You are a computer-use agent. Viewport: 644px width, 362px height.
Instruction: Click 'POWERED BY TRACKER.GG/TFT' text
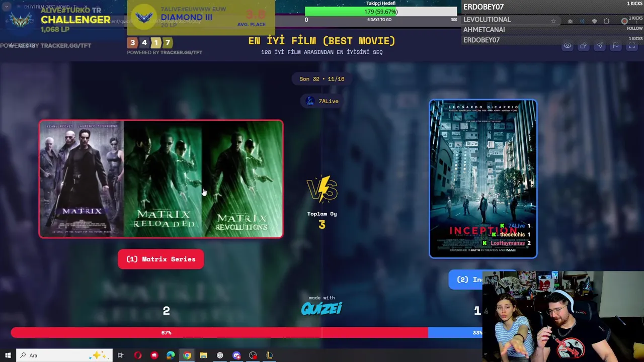pyautogui.click(x=165, y=52)
